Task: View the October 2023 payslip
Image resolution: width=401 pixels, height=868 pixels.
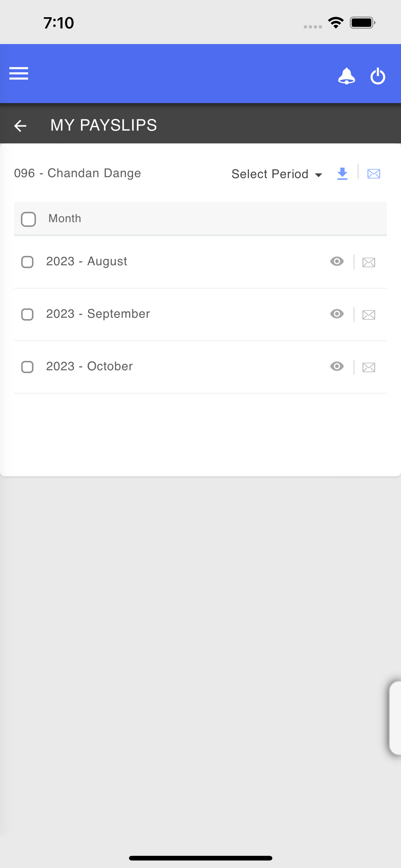Action: [x=337, y=366]
